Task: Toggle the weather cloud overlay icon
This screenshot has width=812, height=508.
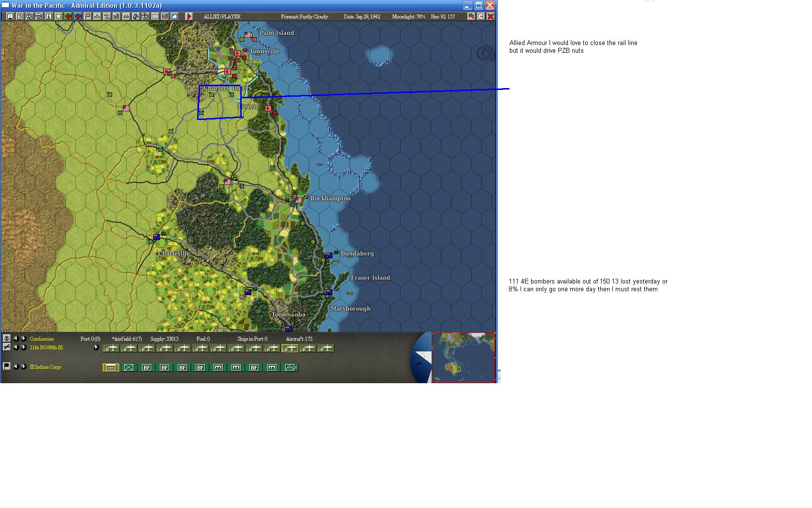Action: 174,16
